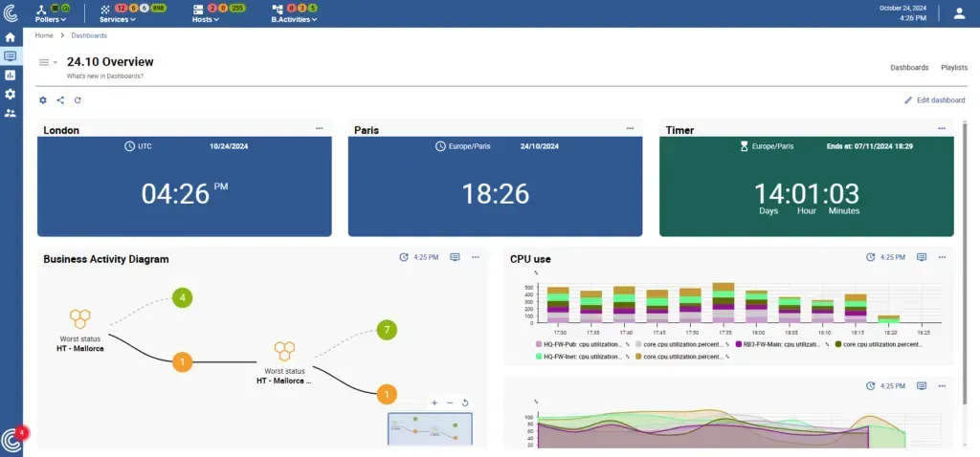Click the Hosts server icon in the header

coord(198,10)
